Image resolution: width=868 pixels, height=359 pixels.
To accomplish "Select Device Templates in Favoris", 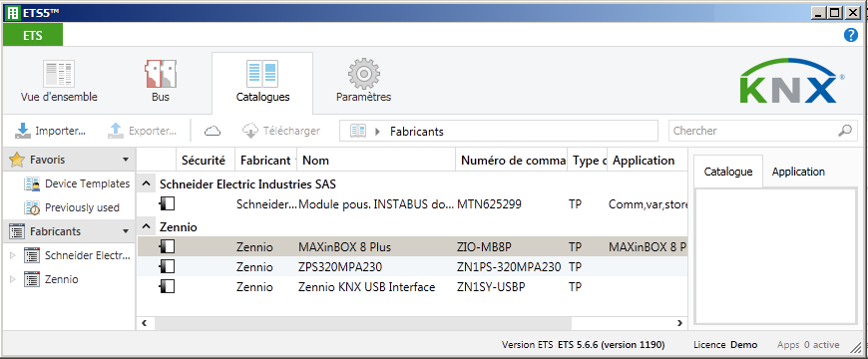I will pyautogui.click(x=88, y=183).
